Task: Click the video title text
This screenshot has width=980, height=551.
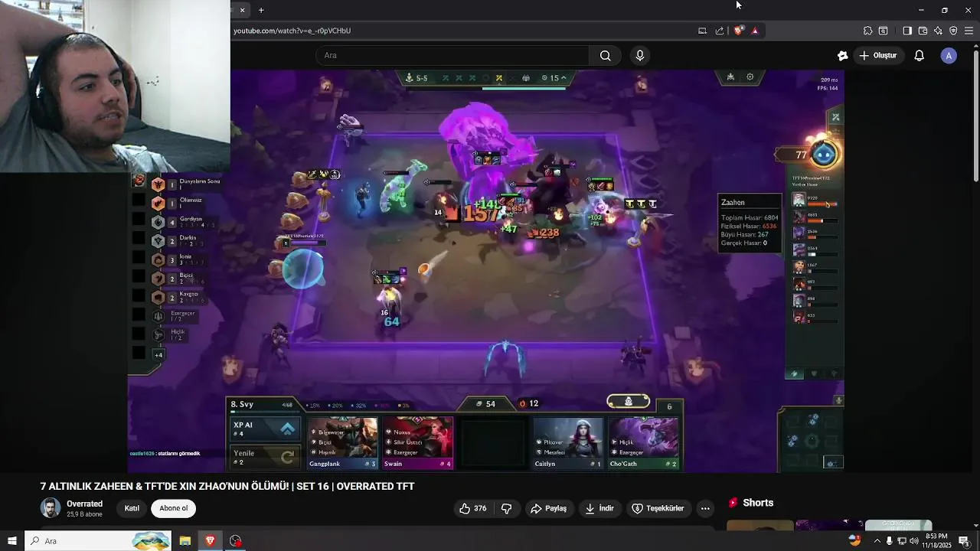Action: click(x=227, y=487)
